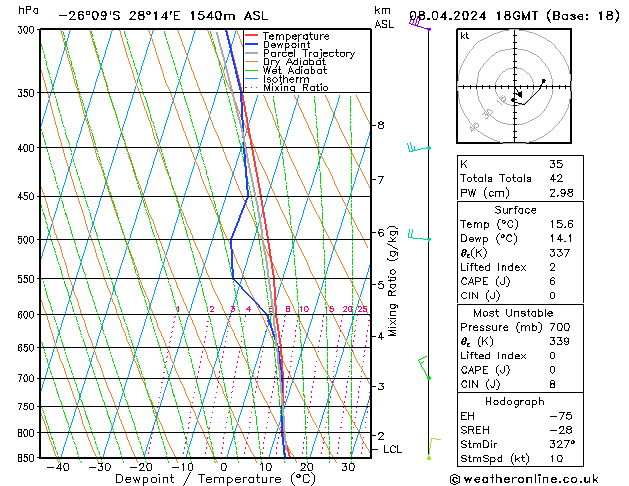Click the -40 temperature axis label
Viewport: 629px width, 486px height.
[58, 467]
